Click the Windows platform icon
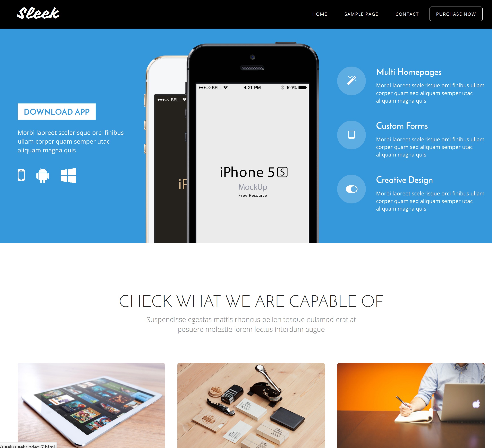 69,175
